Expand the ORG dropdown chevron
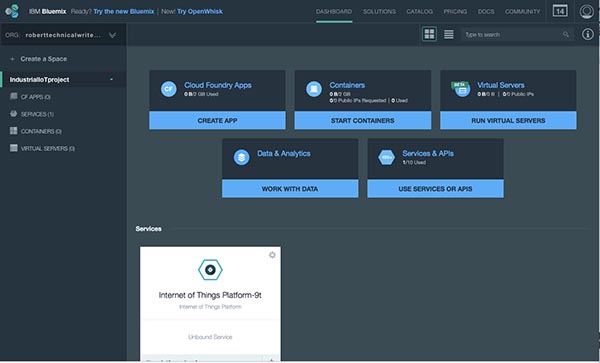 (x=112, y=35)
